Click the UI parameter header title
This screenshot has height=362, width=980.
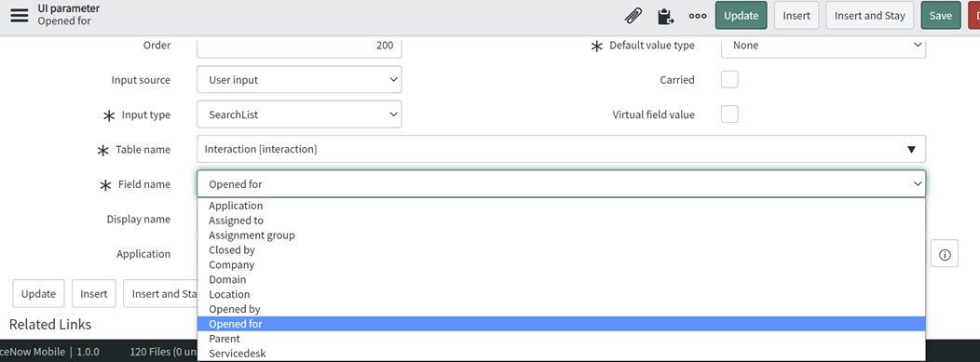point(69,8)
